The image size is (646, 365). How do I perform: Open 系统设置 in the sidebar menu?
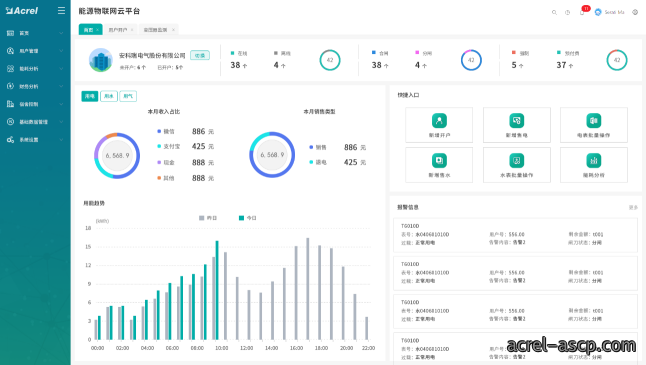tap(29, 140)
